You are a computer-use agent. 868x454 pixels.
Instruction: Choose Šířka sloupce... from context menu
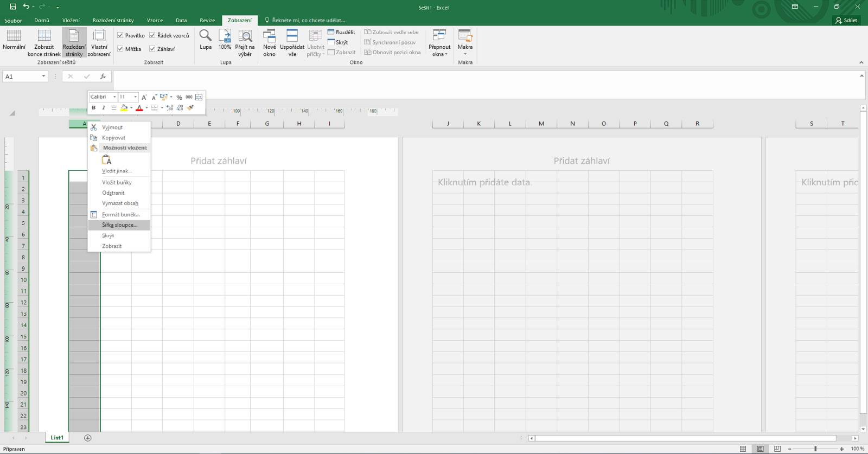click(119, 225)
